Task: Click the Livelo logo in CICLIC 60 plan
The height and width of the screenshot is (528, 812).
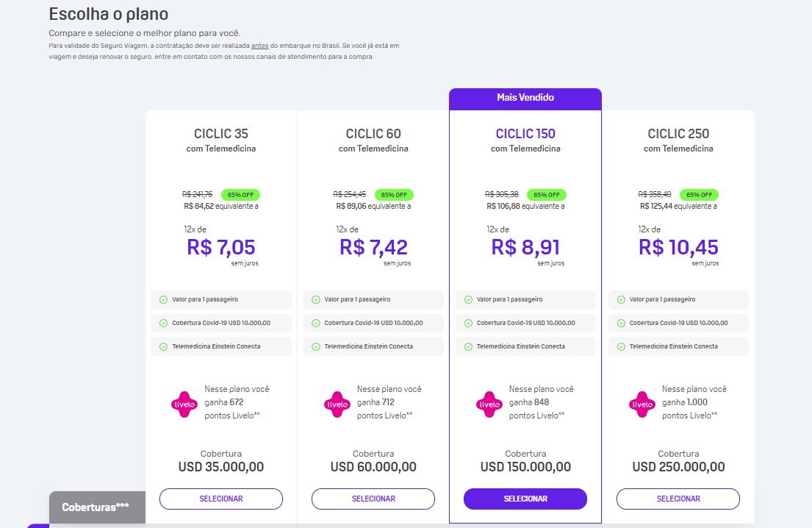Action: [337, 404]
